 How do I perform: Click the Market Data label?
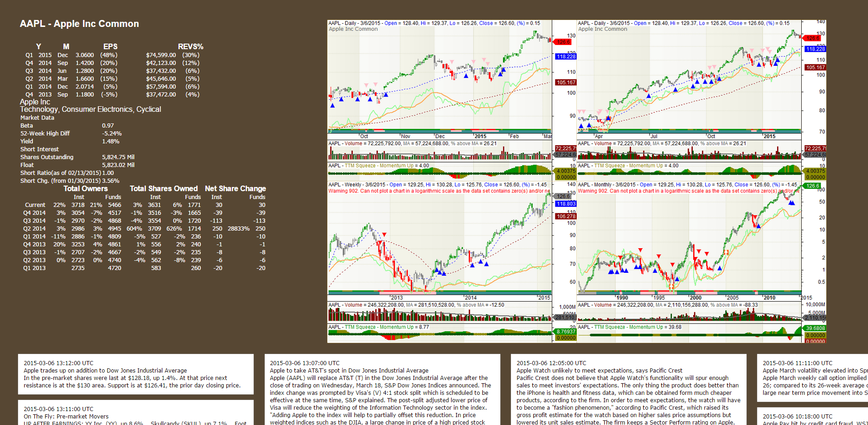[x=37, y=118]
